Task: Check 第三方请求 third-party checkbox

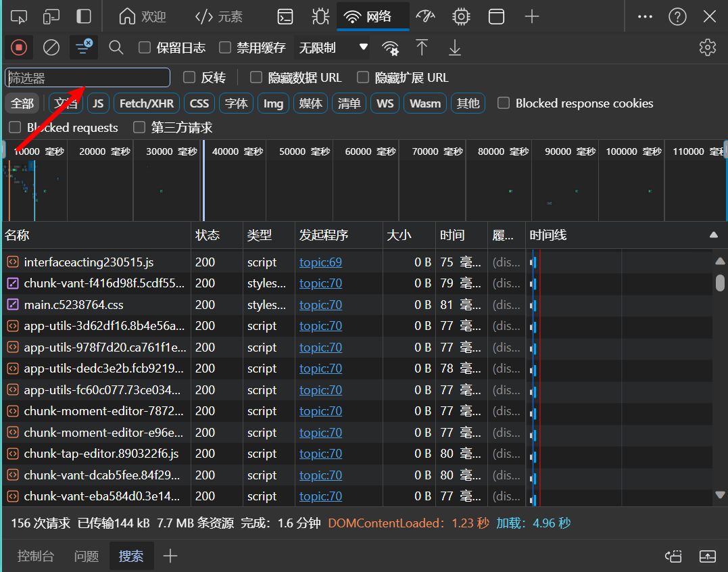Action: click(x=139, y=127)
